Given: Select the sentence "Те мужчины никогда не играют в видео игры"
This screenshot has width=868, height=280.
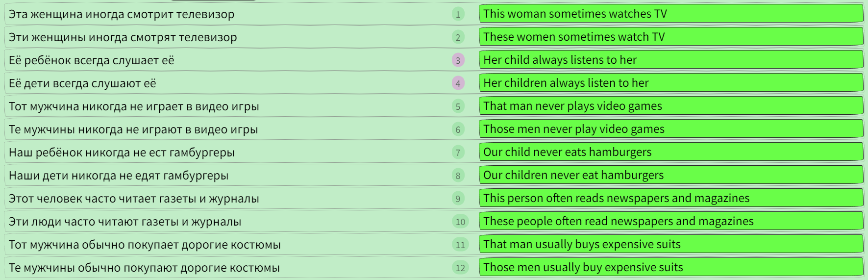Looking at the screenshot, I should click(x=133, y=129).
